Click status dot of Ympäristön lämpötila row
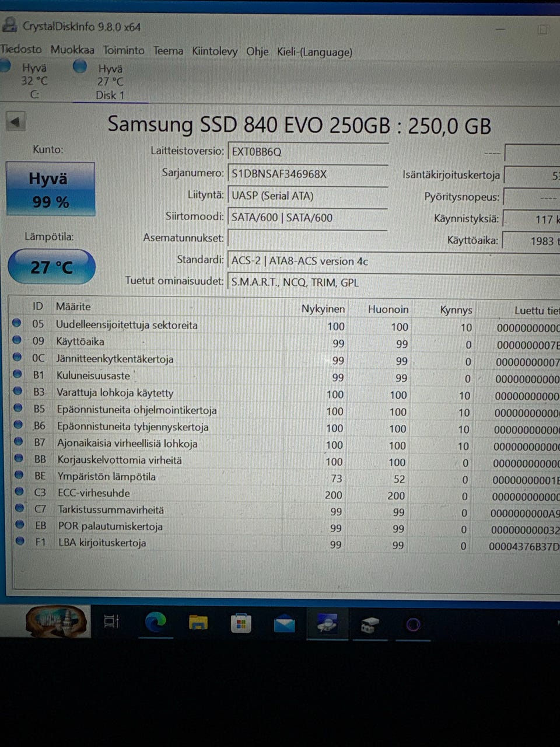Screen dimensions: 560x747 click(19, 474)
